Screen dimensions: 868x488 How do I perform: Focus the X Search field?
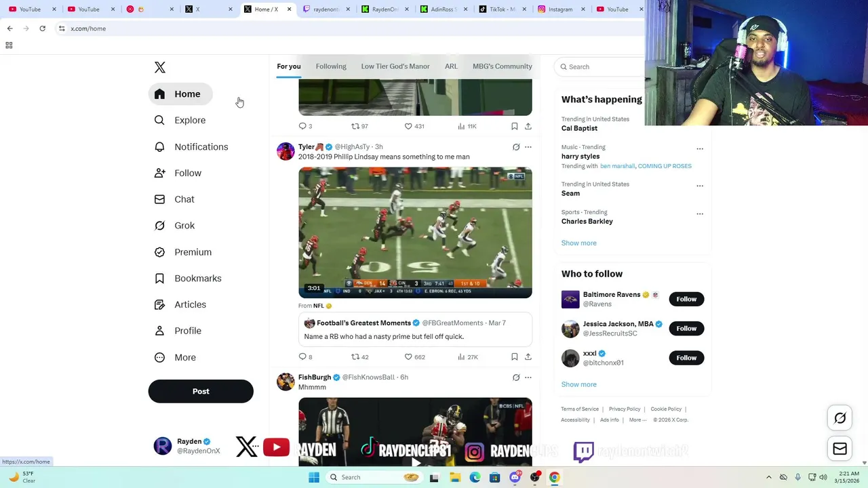[x=599, y=66]
